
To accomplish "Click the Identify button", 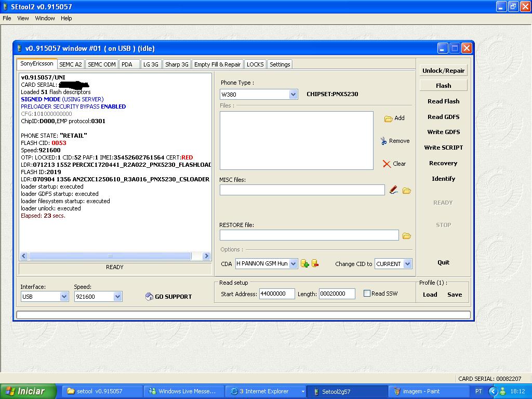I will pyautogui.click(x=444, y=179).
